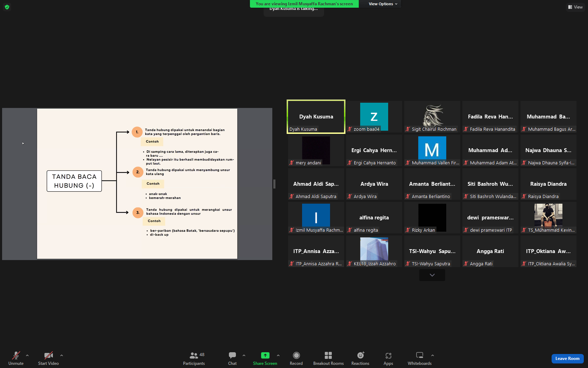Toggle Start Video camera button
Viewport: 588px width, 368px height.
[48, 358]
